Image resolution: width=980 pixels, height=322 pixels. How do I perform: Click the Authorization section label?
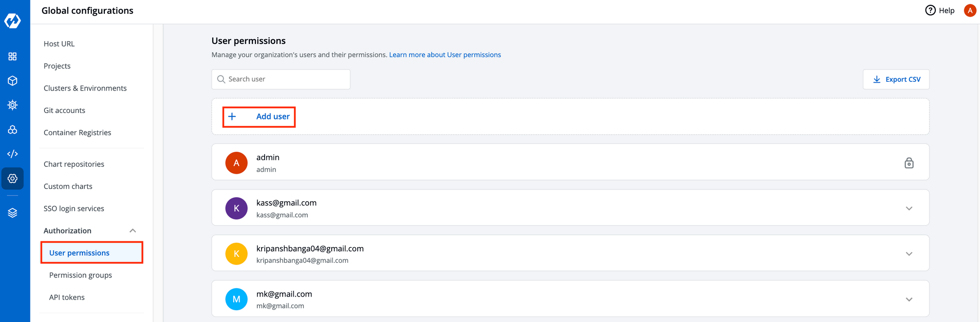click(x=68, y=230)
